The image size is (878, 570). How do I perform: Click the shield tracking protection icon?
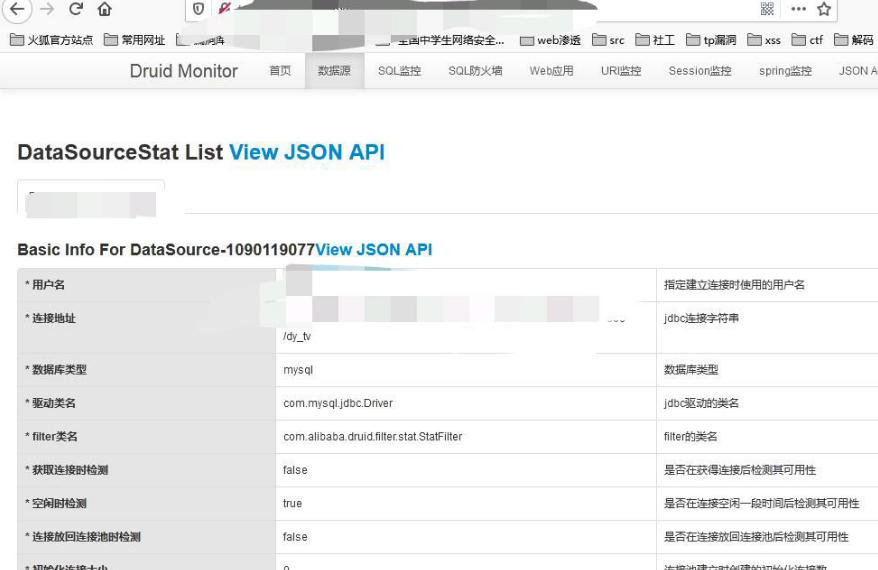pos(198,9)
